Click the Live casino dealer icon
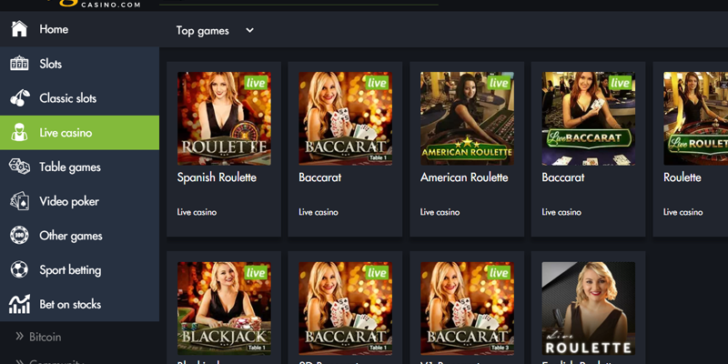Viewport: 728px width, 364px height. (19, 132)
